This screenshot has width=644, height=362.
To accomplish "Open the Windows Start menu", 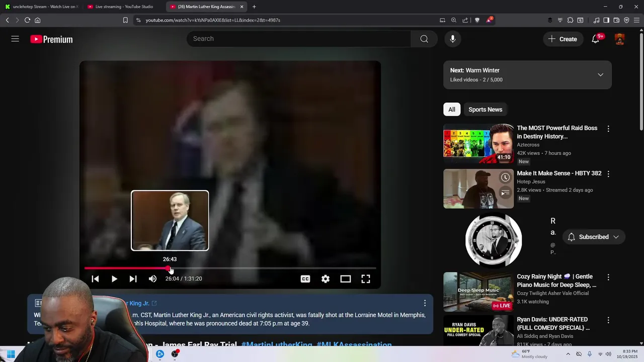I will 11,354.
